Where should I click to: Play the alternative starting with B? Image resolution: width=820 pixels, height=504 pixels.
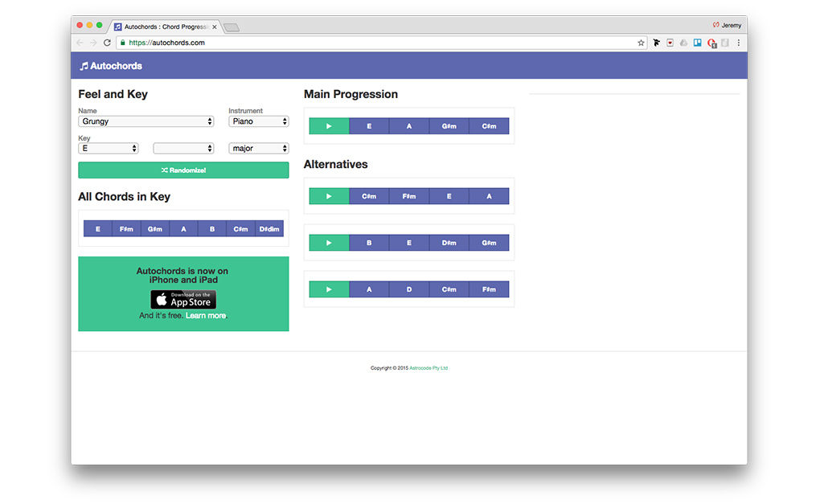[x=329, y=243]
